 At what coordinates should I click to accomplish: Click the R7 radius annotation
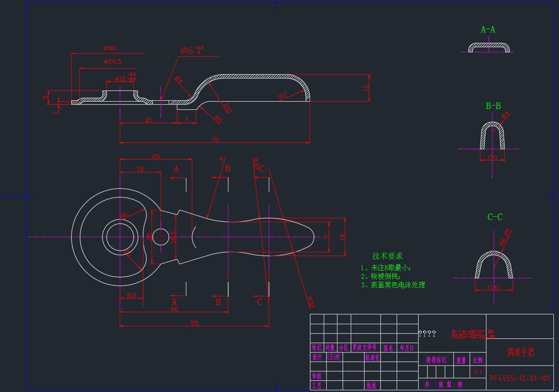click(x=283, y=96)
